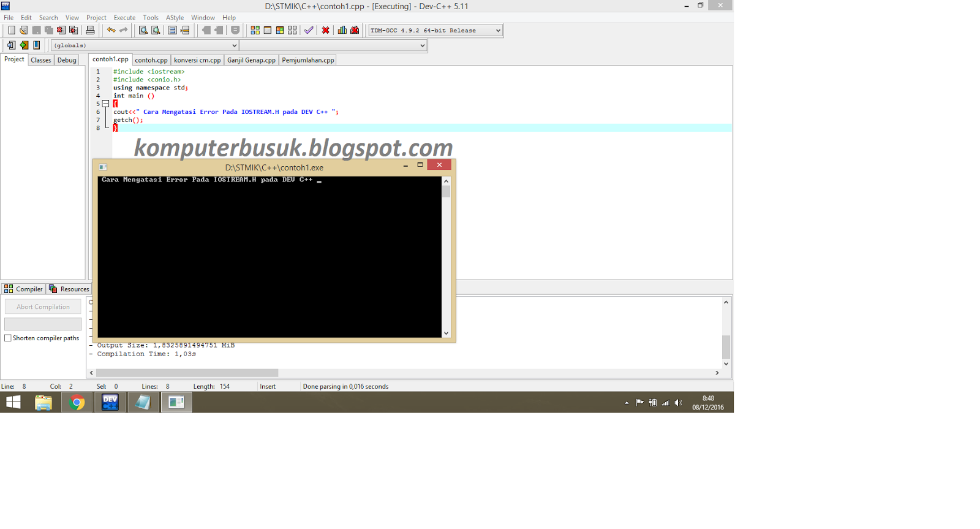Click console window scrollbar up arrow
The width and height of the screenshot is (980, 529).
(x=446, y=181)
